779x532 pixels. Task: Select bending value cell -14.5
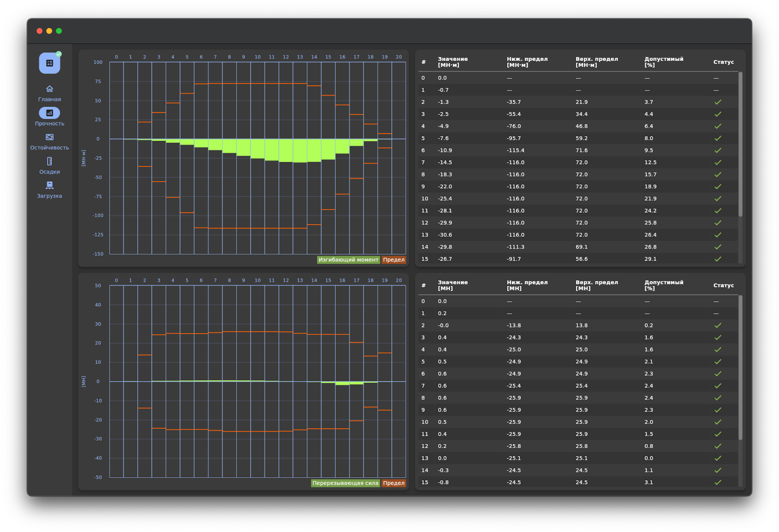click(445, 163)
